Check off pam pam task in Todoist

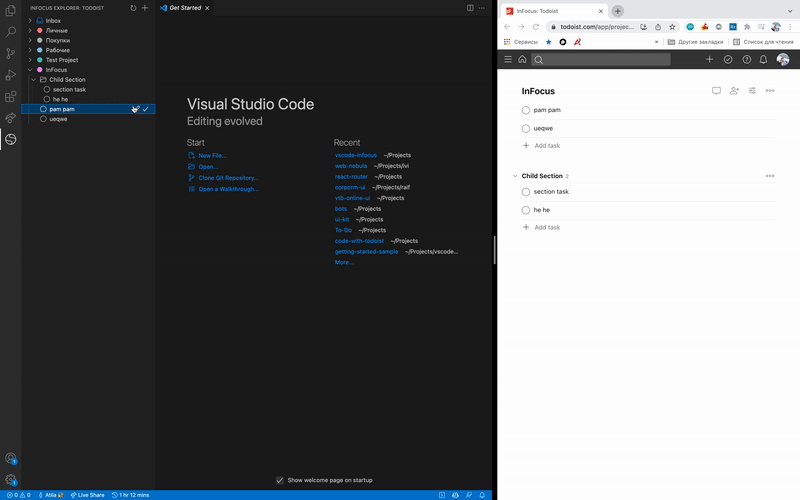pyautogui.click(x=526, y=110)
